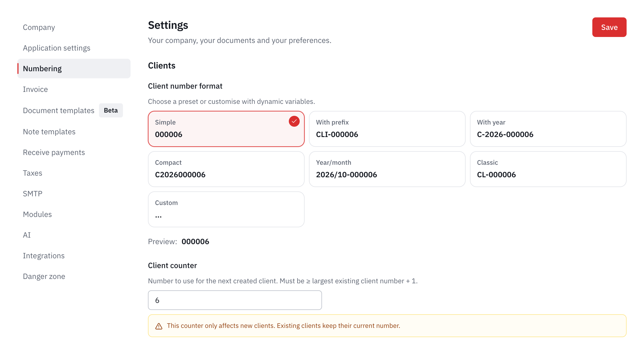Pick the Year/month 2026/10-000006 preset
Image resolution: width=644 pixels, height=348 pixels.
(387, 169)
